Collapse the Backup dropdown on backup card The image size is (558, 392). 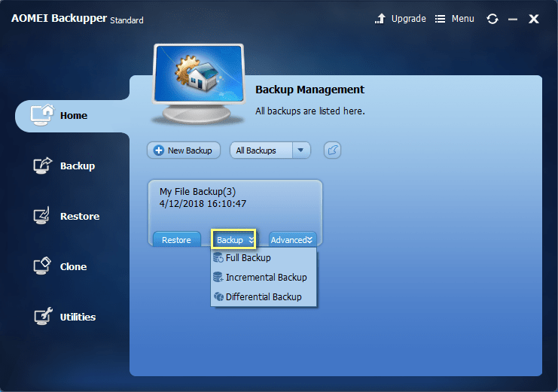pyautogui.click(x=233, y=239)
